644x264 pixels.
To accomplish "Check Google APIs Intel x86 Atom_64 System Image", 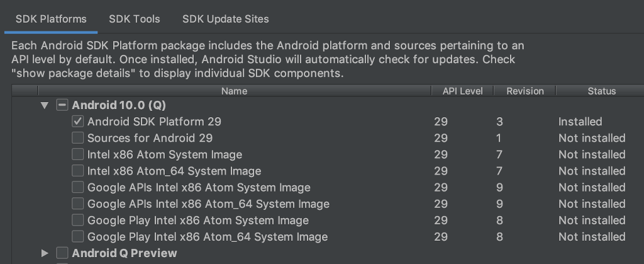I will tap(78, 204).
